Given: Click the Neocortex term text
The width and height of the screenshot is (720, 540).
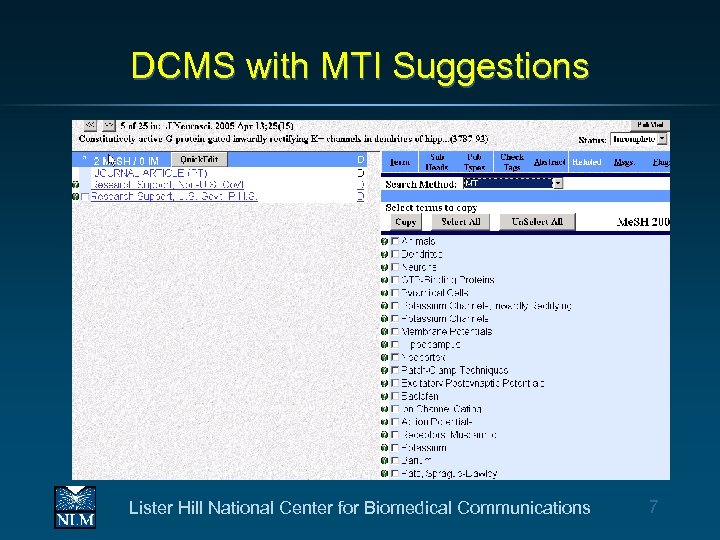Looking at the screenshot, I should coord(423,357).
